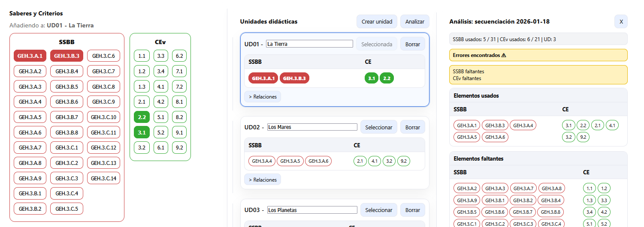This screenshot has height=227, width=644.
Task: Deselect GEH.3.B.3 in the SSBB palette
Action: (x=67, y=56)
